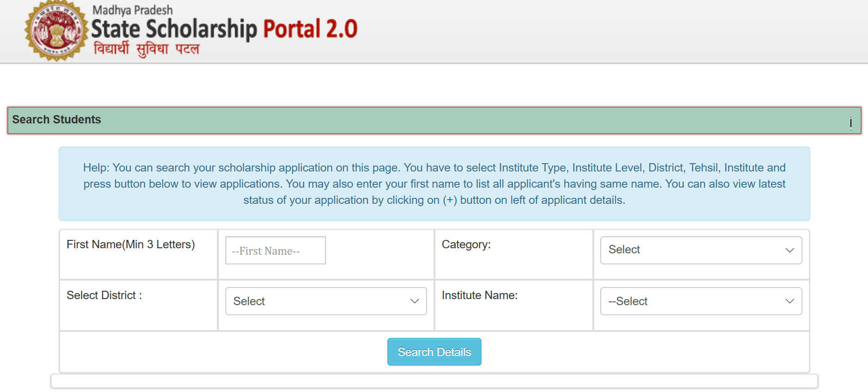The height and width of the screenshot is (392, 868).
Task: Click the Madhya Pradesh government emblem logo
Action: click(x=56, y=31)
